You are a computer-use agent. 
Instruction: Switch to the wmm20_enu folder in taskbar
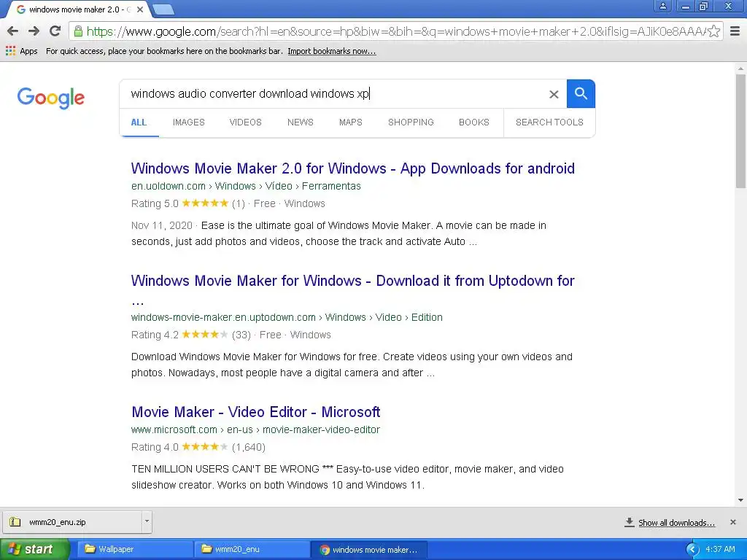tap(252, 549)
